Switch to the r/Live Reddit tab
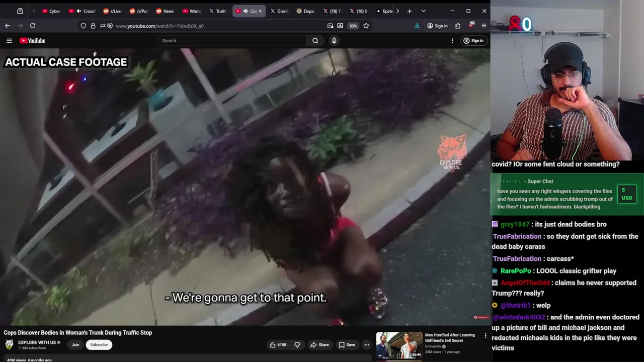Image resolution: width=644 pixels, height=362 pixels. 112,11
